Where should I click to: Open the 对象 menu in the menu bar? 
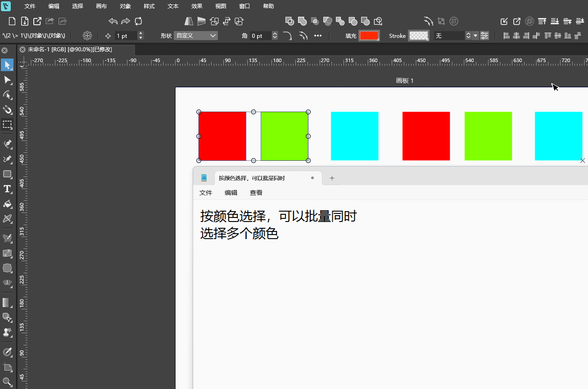(x=126, y=6)
